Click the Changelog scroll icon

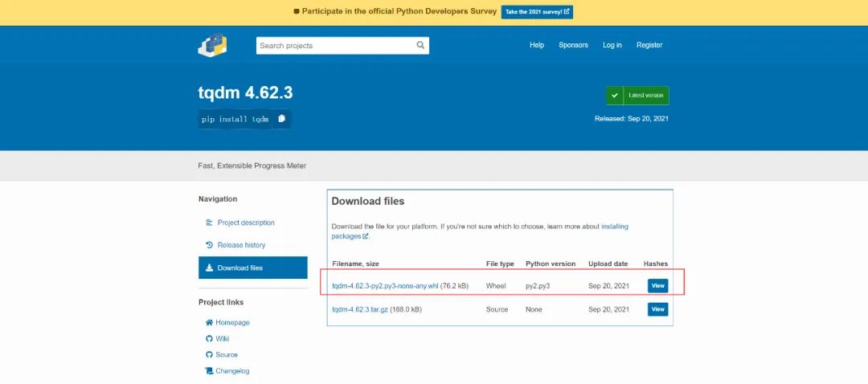[209, 370]
